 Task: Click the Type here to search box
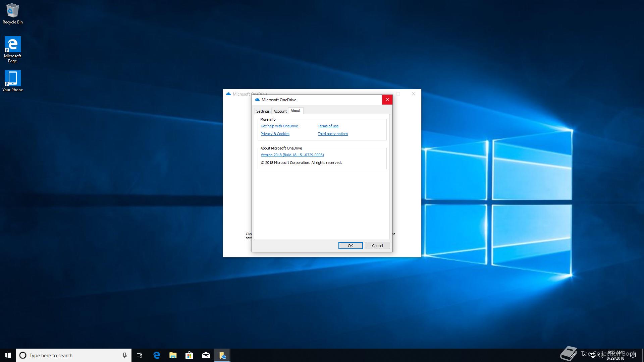tap(74, 355)
